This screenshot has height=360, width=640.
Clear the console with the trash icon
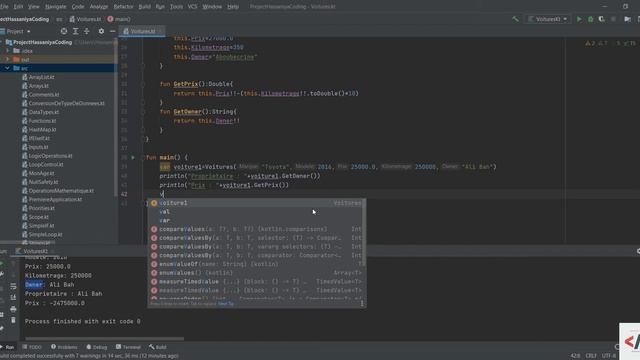13,320
